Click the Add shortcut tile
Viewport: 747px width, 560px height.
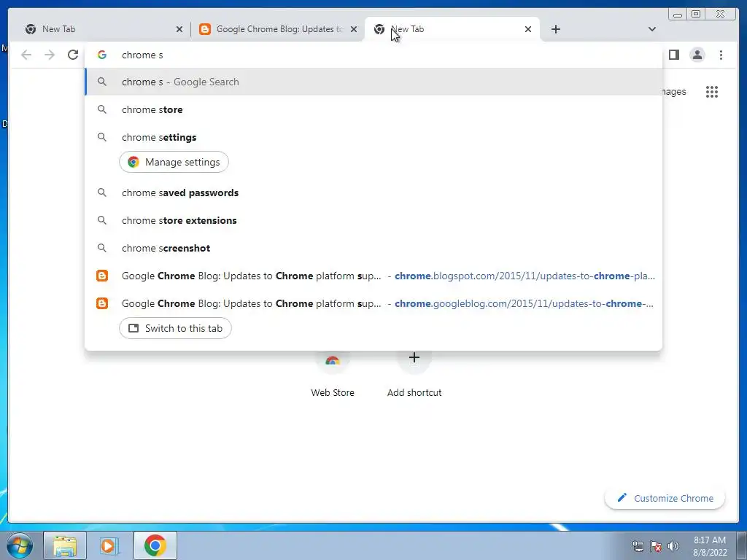pyautogui.click(x=414, y=374)
